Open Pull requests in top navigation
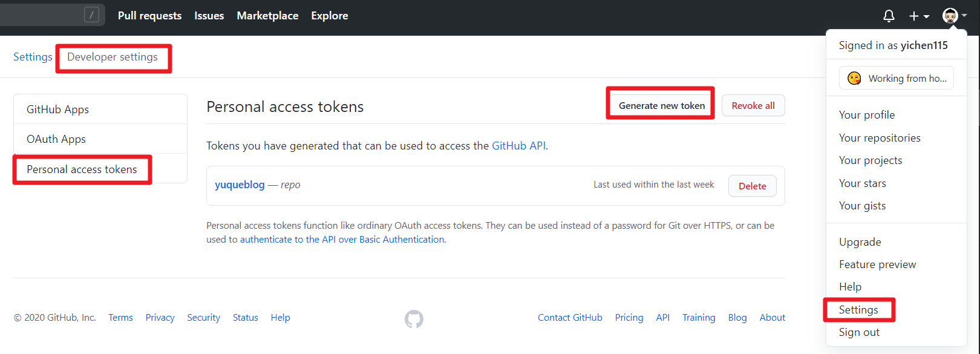The height and width of the screenshot is (354, 980). coord(149,16)
